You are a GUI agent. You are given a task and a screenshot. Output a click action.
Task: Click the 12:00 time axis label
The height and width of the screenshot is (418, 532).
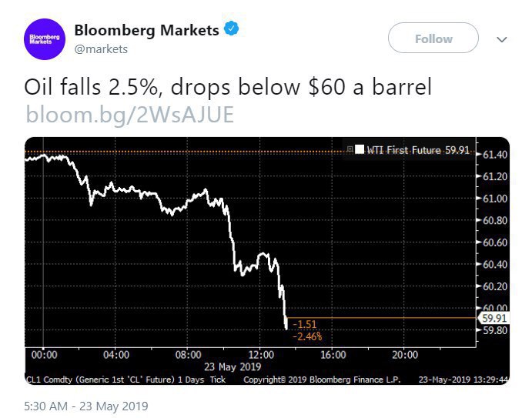click(259, 355)
